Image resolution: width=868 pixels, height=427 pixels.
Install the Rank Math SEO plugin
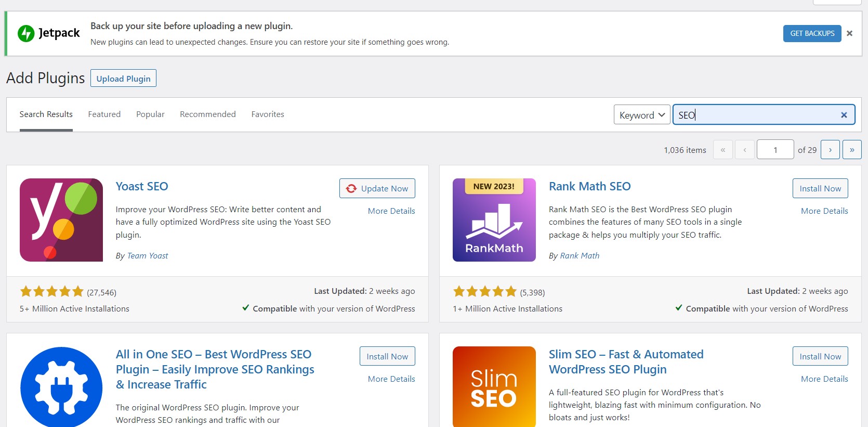click(820, 188)
